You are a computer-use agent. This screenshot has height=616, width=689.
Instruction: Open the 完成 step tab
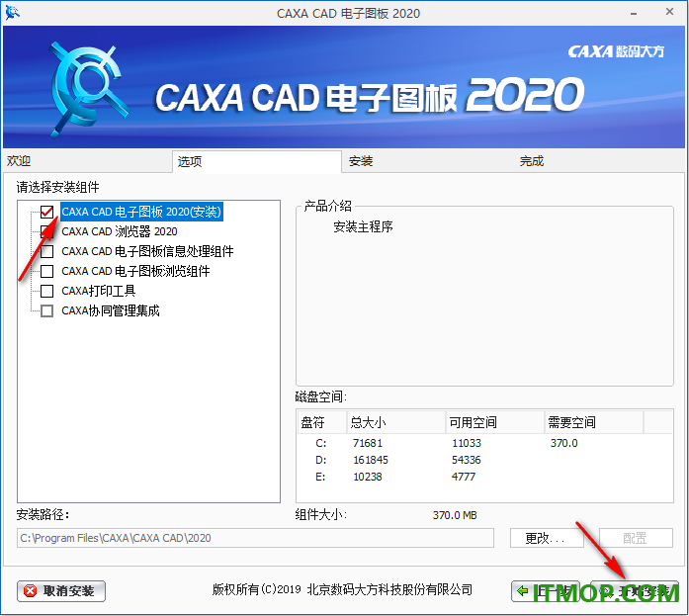(x=600, y=161)
